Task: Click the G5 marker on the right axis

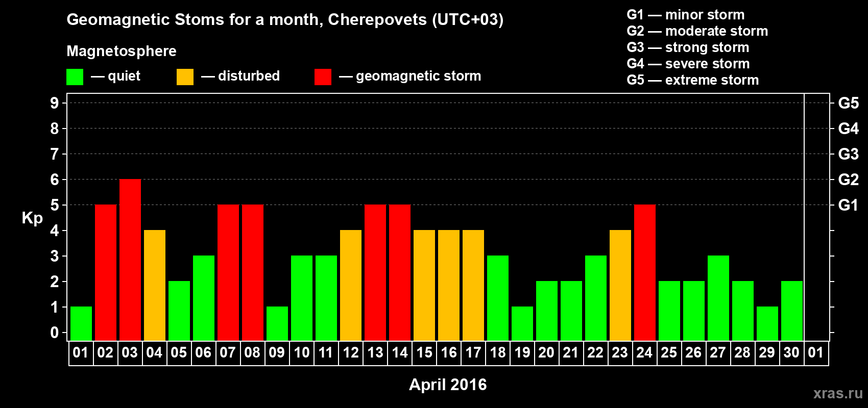Action: (849, 103)
